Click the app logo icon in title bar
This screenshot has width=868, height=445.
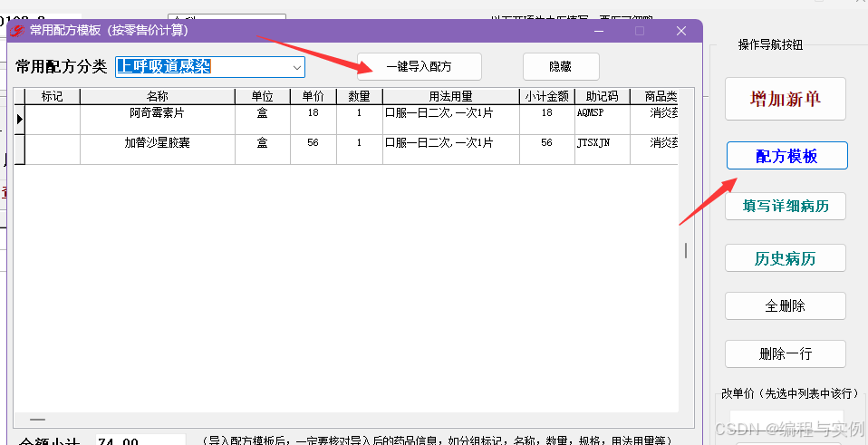pos(18,31)
